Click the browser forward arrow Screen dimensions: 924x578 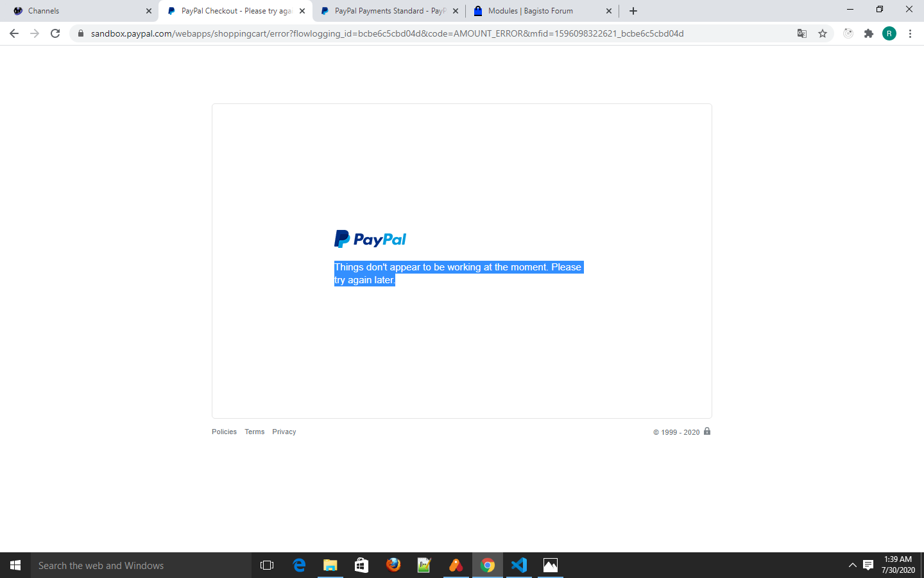[35, 33]
